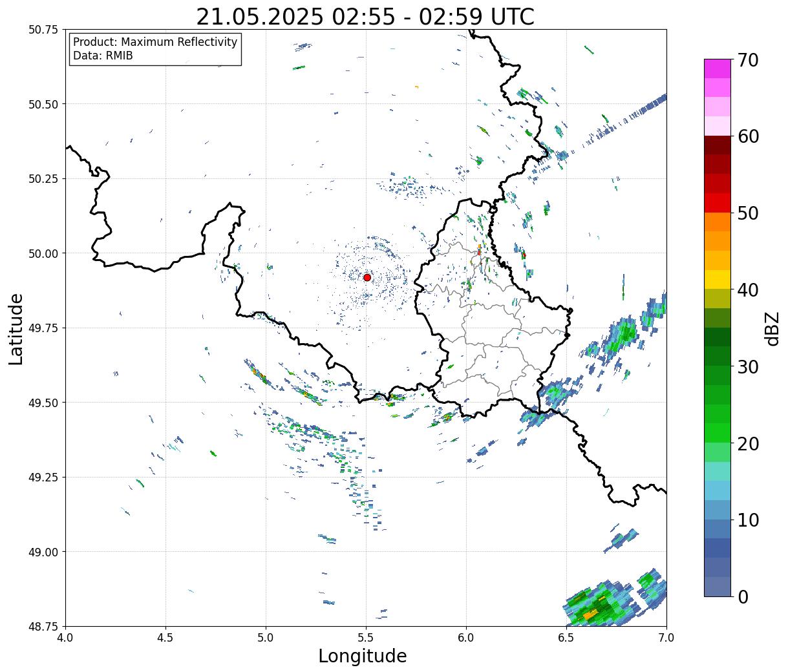Click the 10 tick label on colorbar
Screen dimensions: 788x672
click(749, 520)
